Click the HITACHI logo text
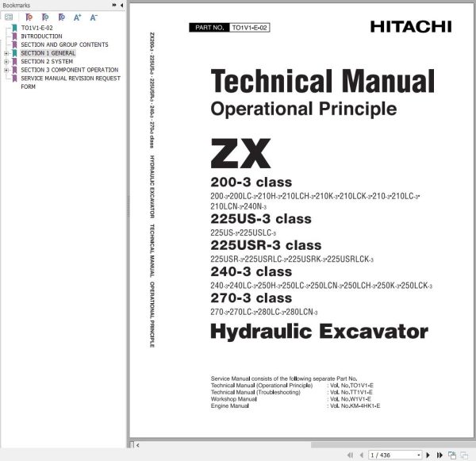The width and height of the screenshot is (476, 461). tap(411, 27)
